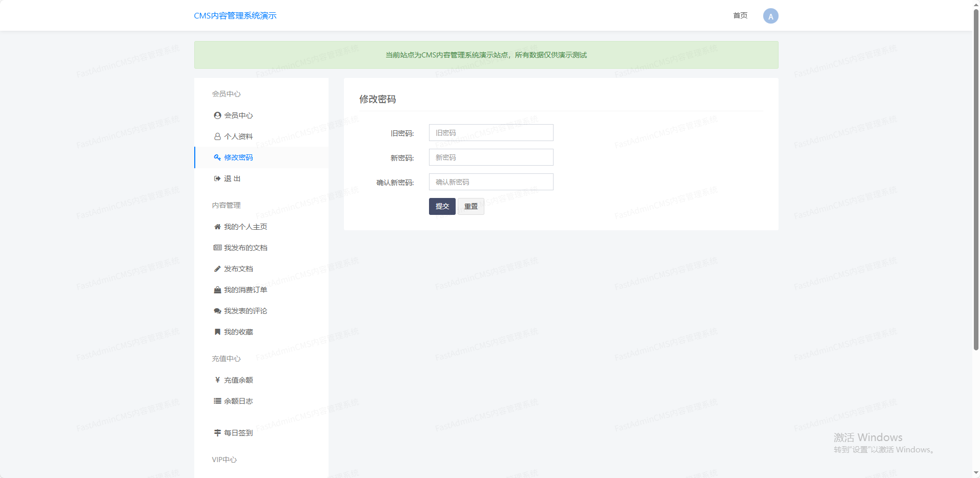Viewport: 980px width, 478px height.
Task: Open the user avatar menu in header
Action: (x=770, y=16)
